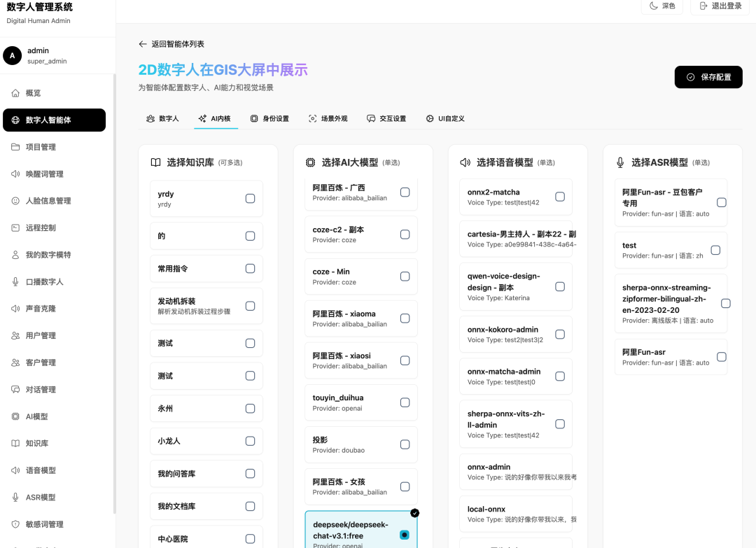Open 项目管理 in the sidebar
Viewport: 756px width, 548px height.
pos(54,147)
